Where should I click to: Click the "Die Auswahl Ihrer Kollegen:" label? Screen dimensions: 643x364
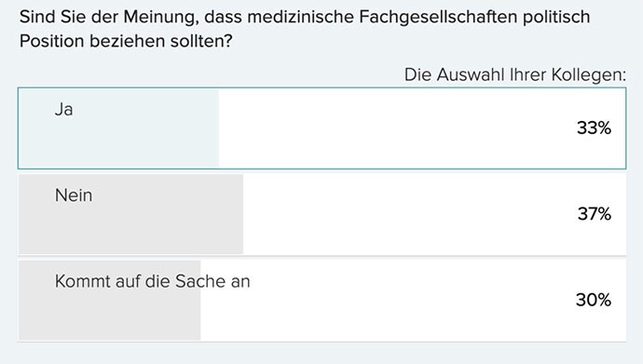pos(515,74)
